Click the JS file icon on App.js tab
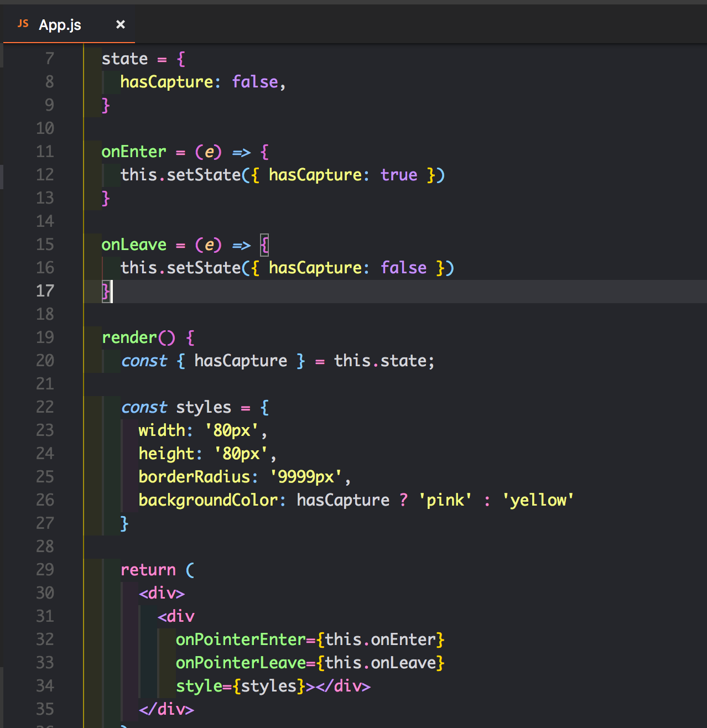Image resolution: width=707 pixels, height=728 pixels. (23, 24)
